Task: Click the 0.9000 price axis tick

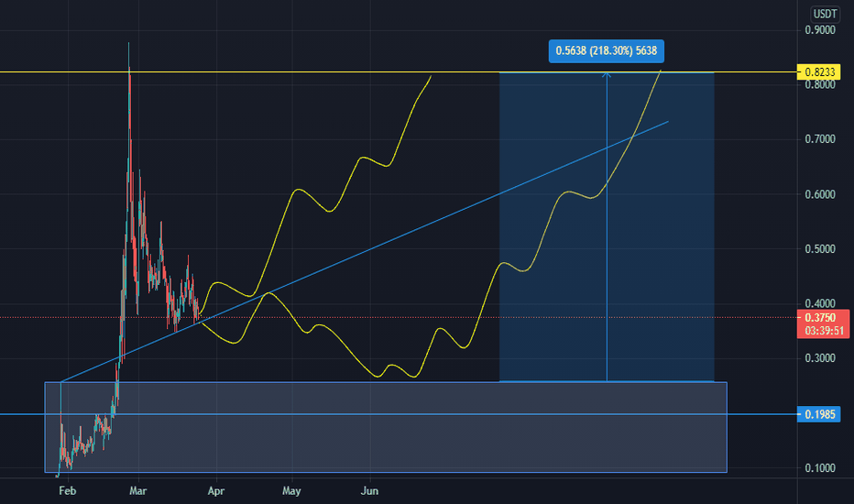Action: [x=820, y=30]
